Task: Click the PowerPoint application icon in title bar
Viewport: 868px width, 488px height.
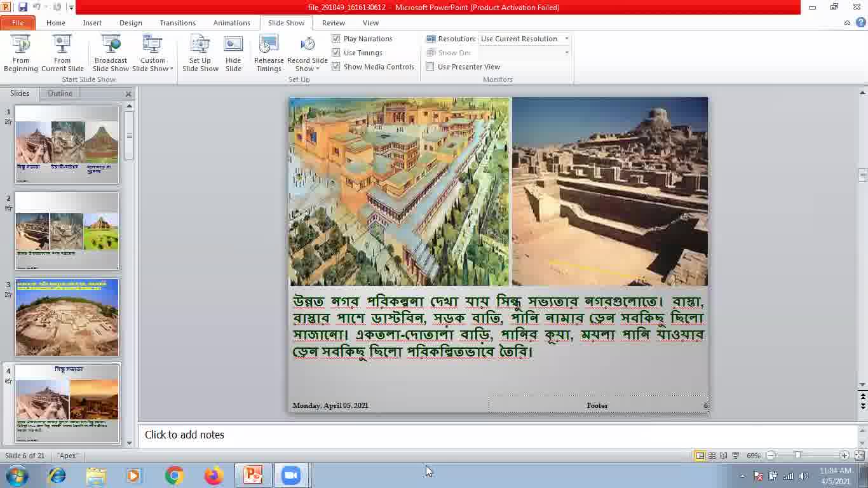Action: (x=6, y=7)
